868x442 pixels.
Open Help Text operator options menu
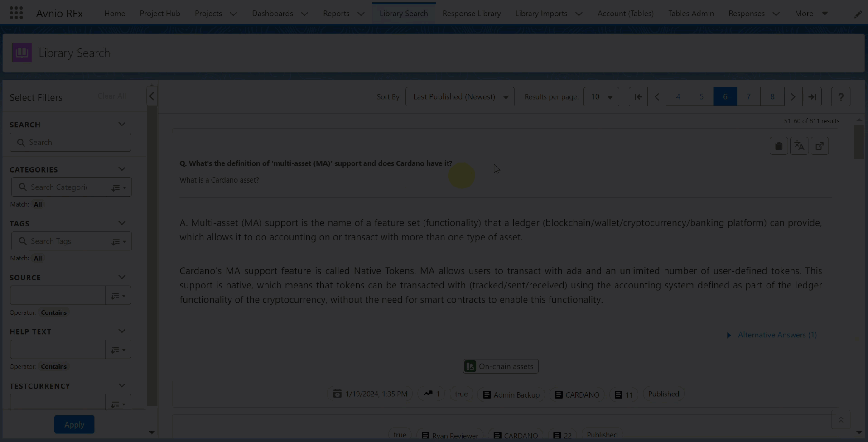118,349
